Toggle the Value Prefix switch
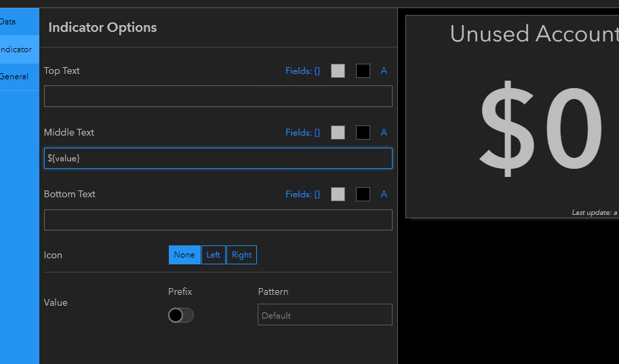 [181, 315]
